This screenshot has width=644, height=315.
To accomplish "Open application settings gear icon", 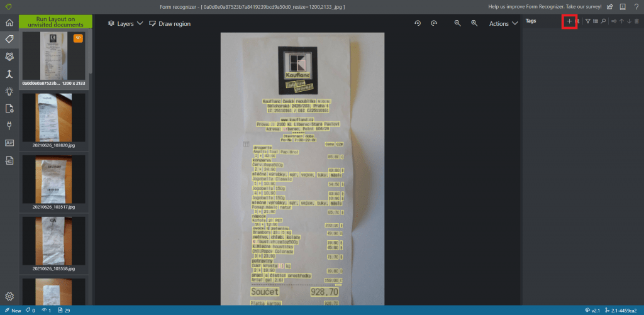I will pos(9,296).
